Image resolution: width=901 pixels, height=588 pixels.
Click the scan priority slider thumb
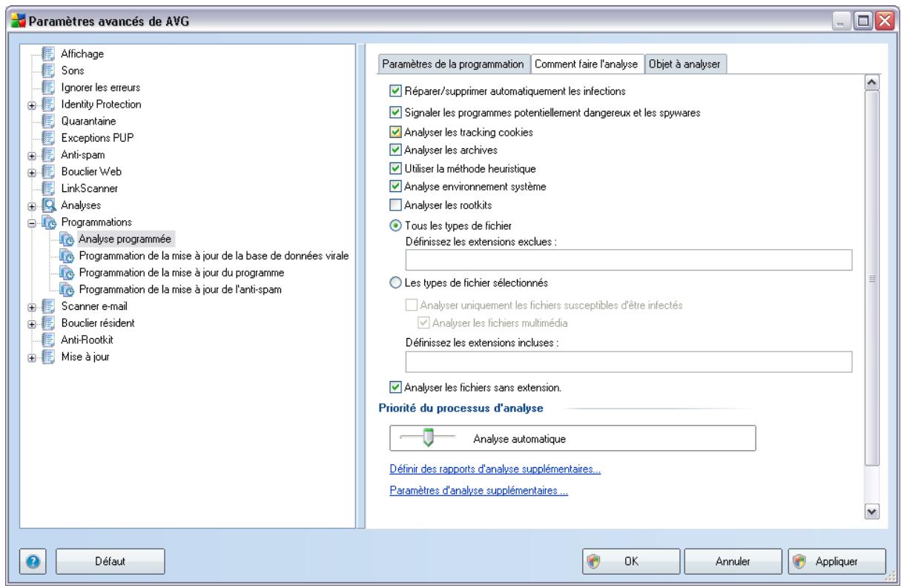427,438
